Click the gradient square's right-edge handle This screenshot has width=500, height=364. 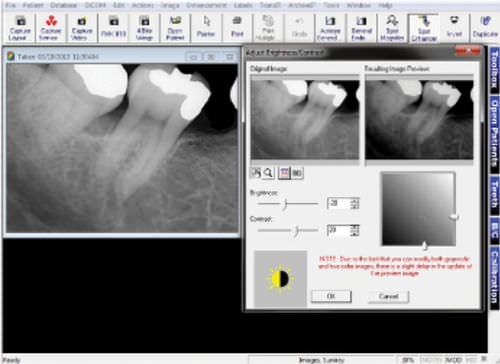pos(454,217)
